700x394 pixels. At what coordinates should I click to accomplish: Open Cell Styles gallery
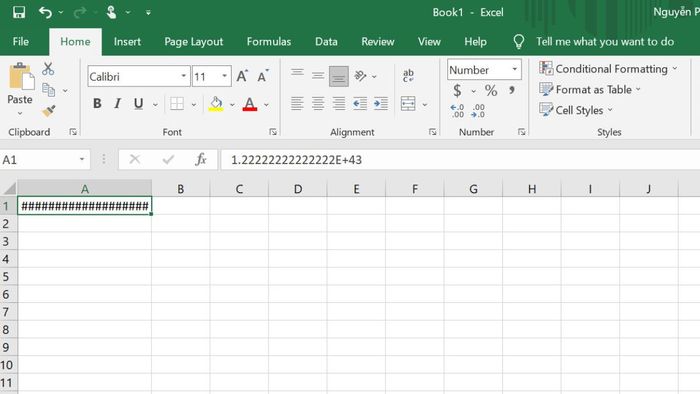(576, 110)
